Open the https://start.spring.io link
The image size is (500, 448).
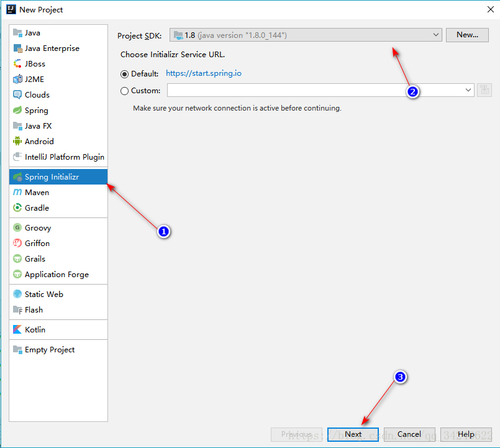click(204, 73)
